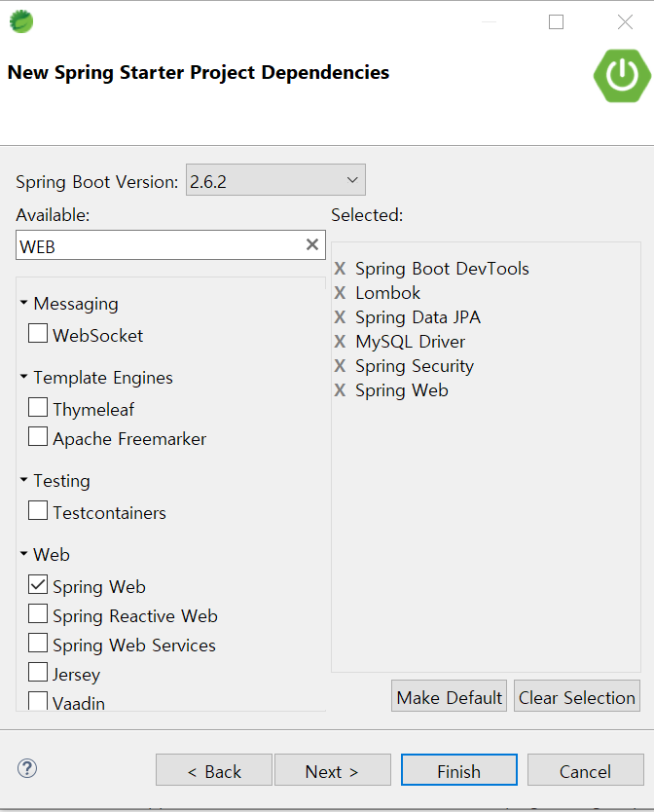This screenshot has width=654, height=812.
Task: Click the Spring leaf window icon
Action: point(21,21)
